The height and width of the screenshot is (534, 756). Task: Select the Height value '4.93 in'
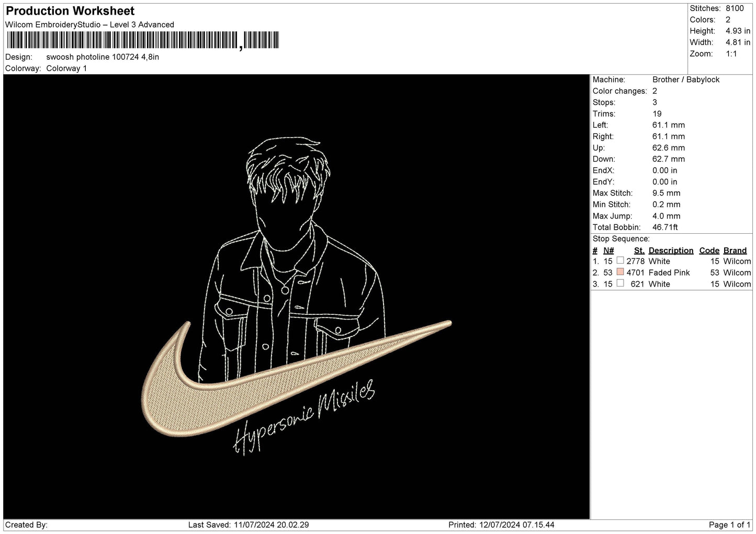[x=738, y=31]
